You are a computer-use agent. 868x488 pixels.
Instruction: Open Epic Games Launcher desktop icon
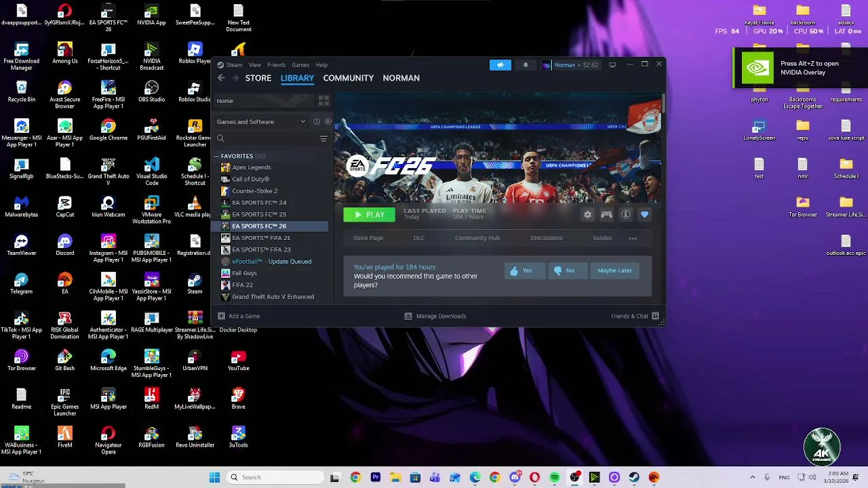[65, 402]
